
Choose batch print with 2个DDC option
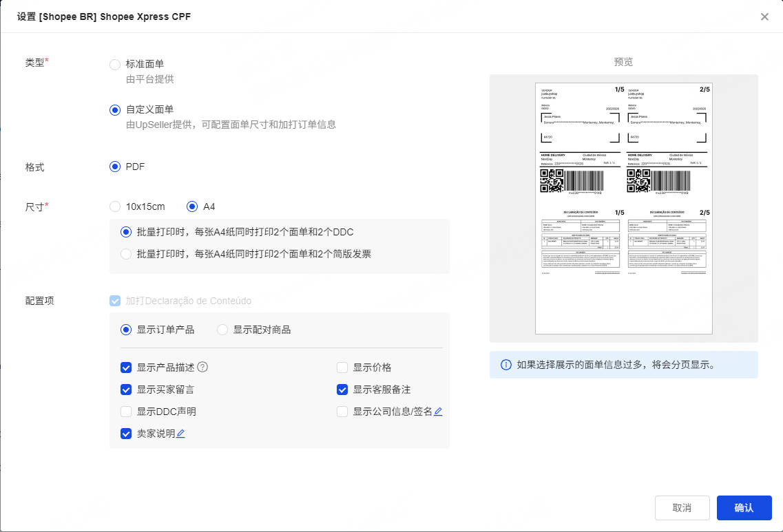tap(126, 232)
